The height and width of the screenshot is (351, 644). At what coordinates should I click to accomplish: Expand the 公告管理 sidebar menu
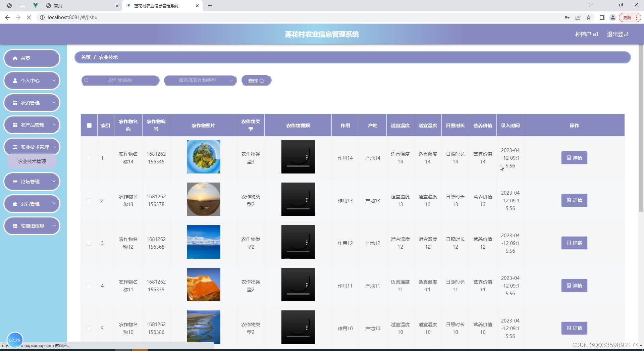pyautogui.click(x=32, y=204)
